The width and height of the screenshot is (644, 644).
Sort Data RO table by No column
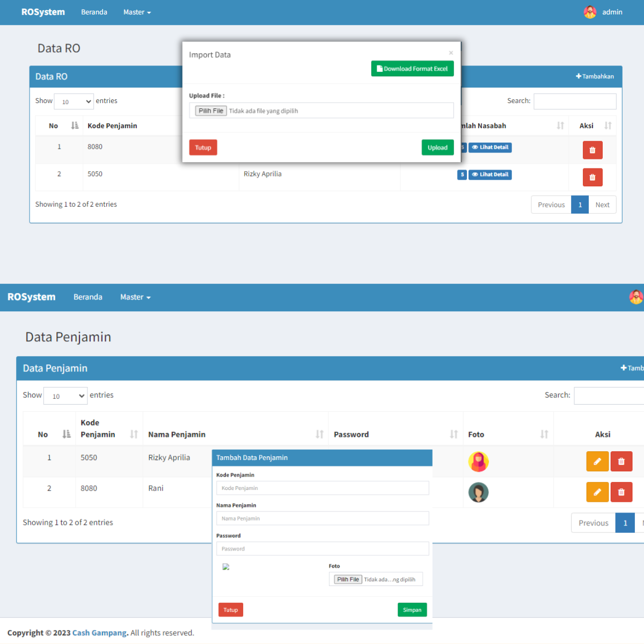(75, 126)
